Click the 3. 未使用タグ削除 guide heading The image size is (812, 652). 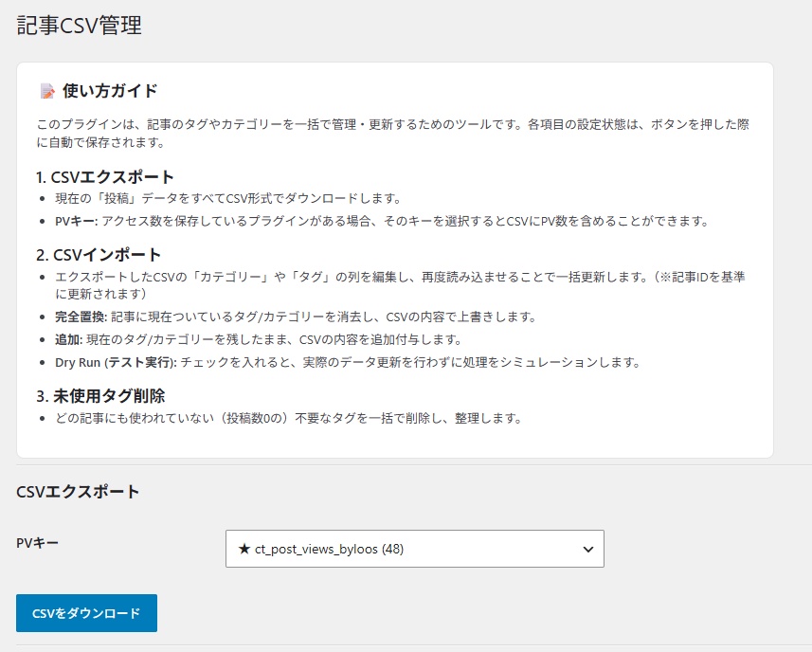pos(101,396)
